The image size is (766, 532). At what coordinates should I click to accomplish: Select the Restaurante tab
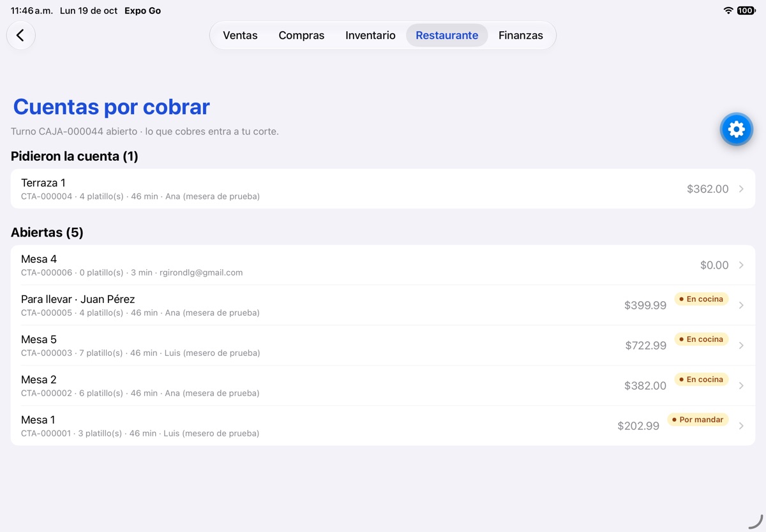click(447, 35)
